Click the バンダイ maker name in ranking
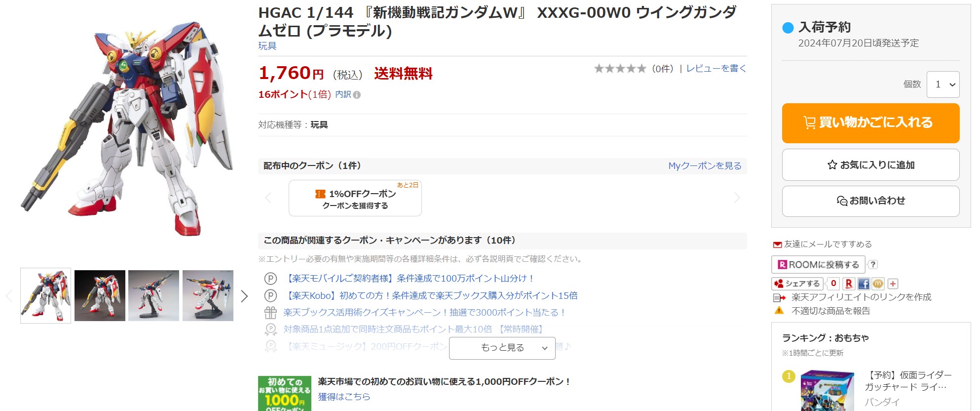This screenshot has width=980, height=411. 882,402
